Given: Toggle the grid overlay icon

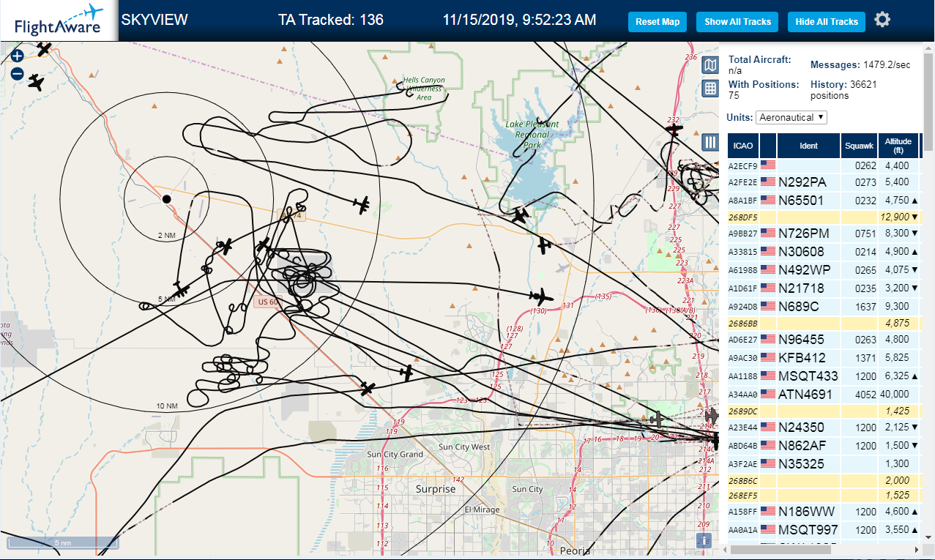Looking at the screenshot, I should coord(709,89).
